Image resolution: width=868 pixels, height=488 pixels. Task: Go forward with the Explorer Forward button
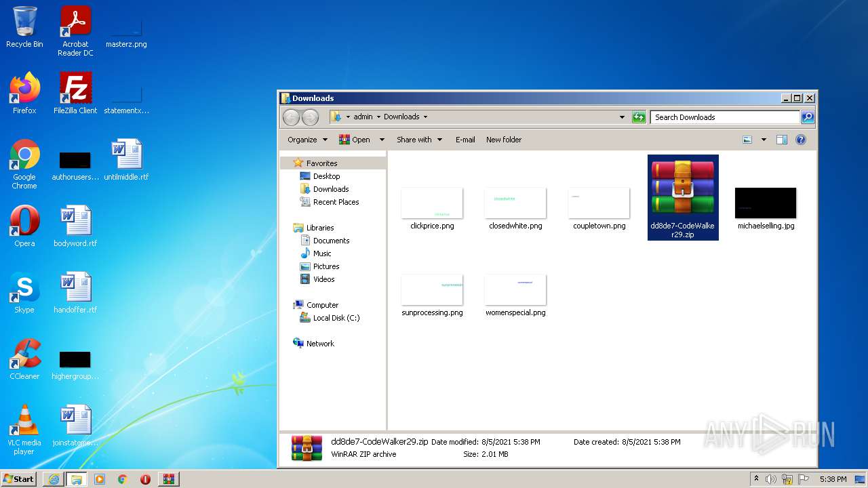coord(310,117)
